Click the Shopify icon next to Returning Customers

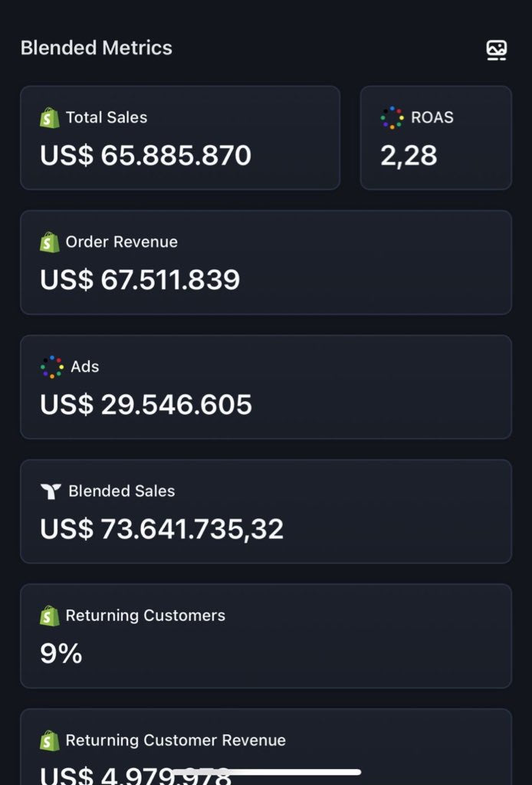(50, 616)
